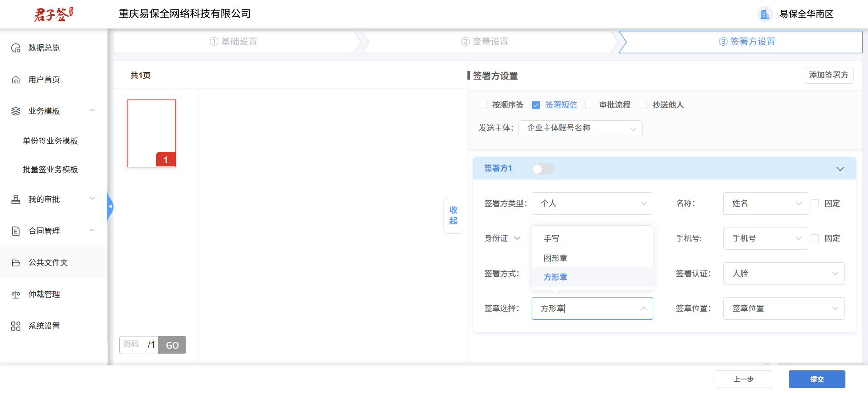868x393 pixels.
Task: Toggle the 签署方1 switch
Action: 542,169
